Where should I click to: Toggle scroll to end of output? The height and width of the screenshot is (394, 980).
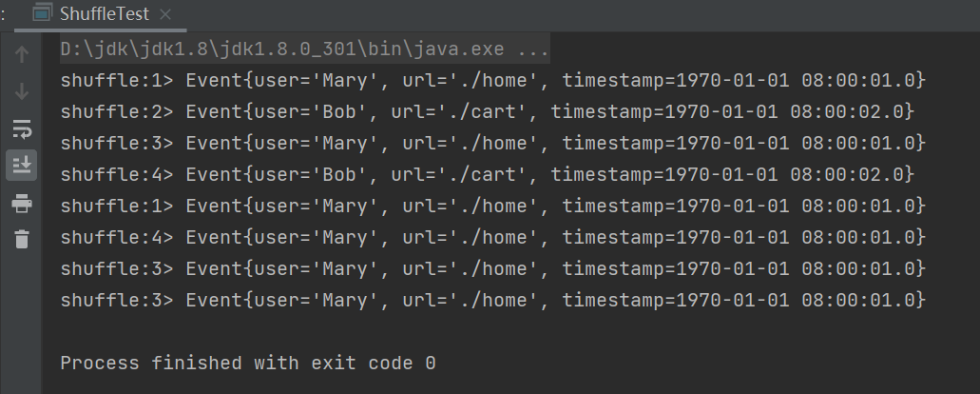click(x=22, y=165)
